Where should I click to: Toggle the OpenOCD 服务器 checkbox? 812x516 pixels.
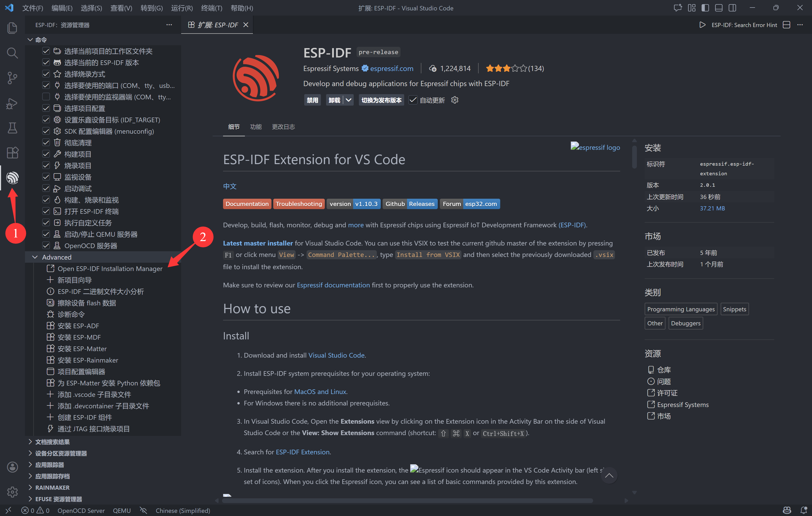(46, 246)
